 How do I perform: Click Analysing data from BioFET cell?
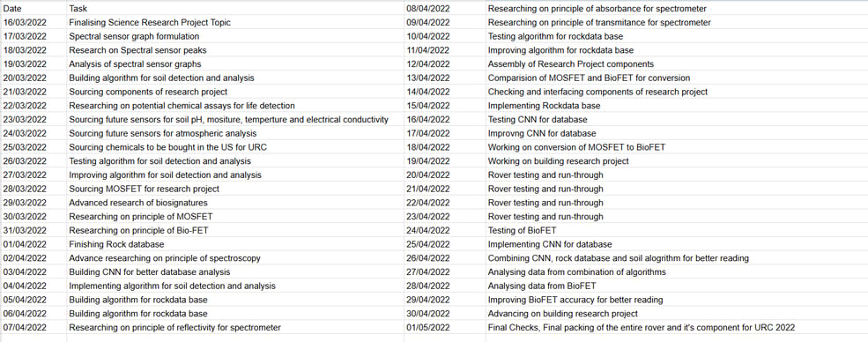tap(677, 286)
